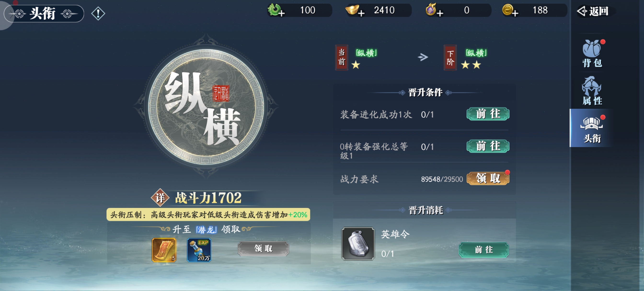Viewport: 644px width, 291px height.
Task: Go to 装备进化成功1次 via 前往
Action: (x=488, y=114)
